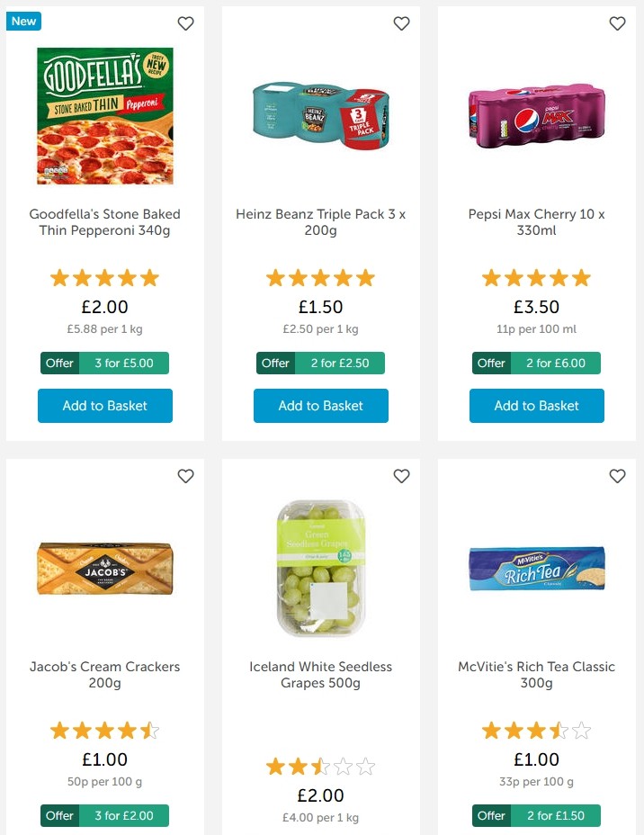
Task: Open the Iceland White Seedless Grapes page
Action: [x=320, y=675]
